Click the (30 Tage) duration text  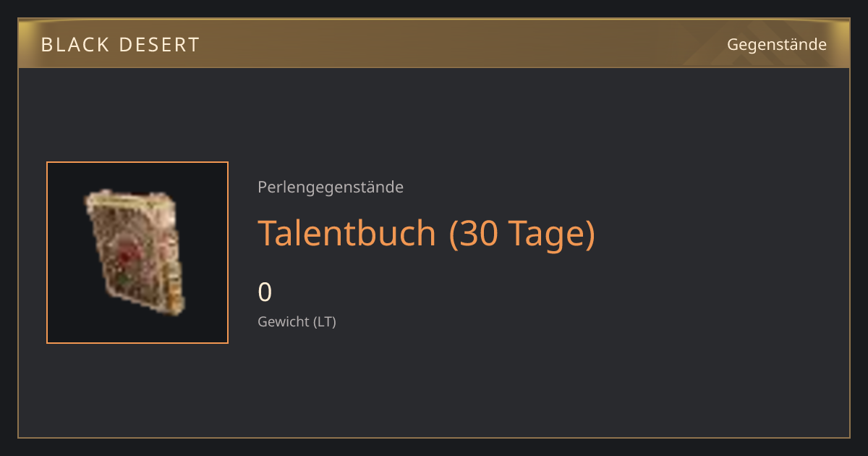pyautogui.click(x=522, y=234)
